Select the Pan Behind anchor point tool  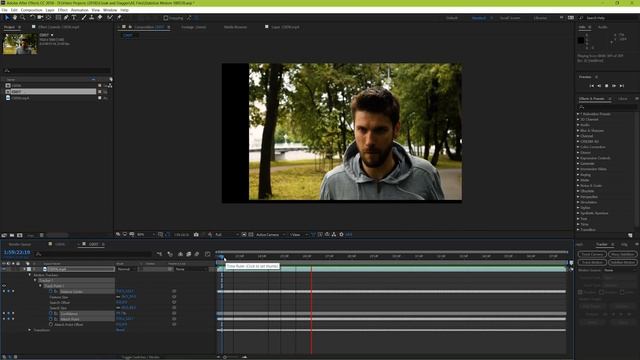49,18
